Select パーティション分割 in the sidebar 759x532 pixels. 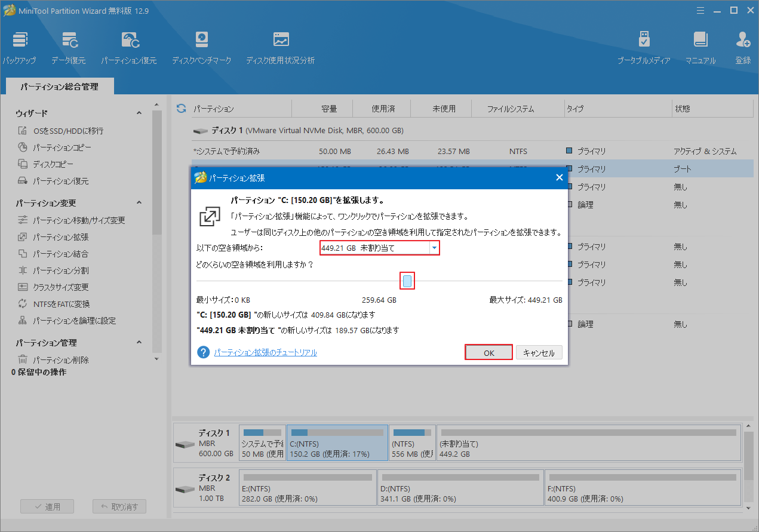(53, 270)
